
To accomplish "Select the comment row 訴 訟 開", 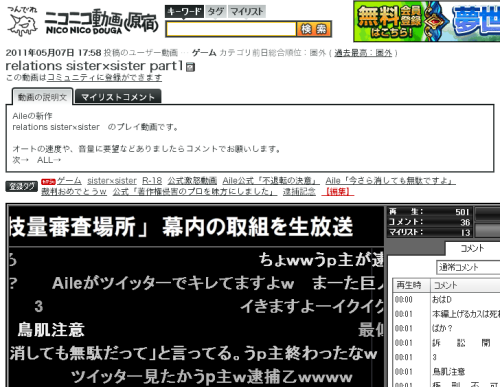I will coord(447,343).
